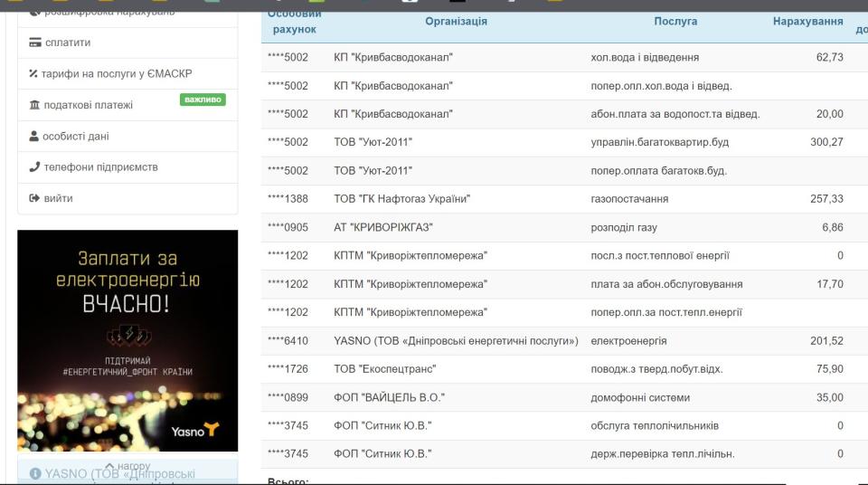Click the person icon beside особисті дані
Screen dimensions: 868x485
pos(34,137)
